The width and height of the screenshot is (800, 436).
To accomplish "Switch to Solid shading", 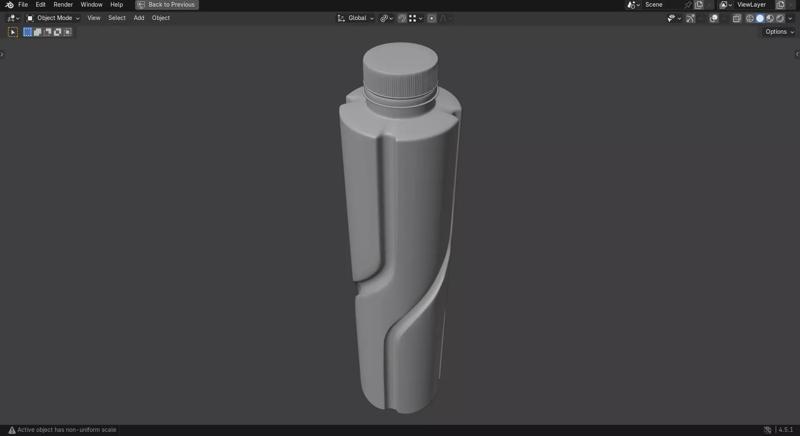I will coord(760,18).
